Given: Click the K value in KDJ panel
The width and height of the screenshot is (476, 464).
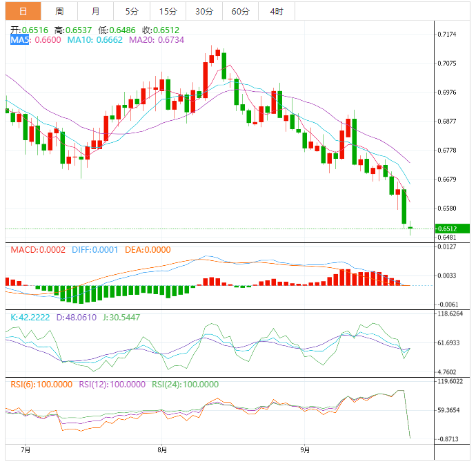Looking at the screenshot, I should tap(30, 316).
